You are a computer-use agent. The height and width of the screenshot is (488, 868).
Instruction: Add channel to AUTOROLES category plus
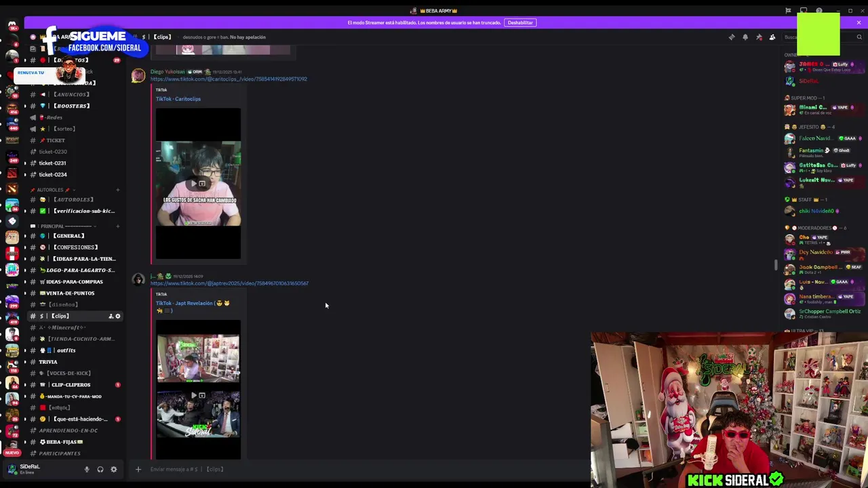point(117,190)
